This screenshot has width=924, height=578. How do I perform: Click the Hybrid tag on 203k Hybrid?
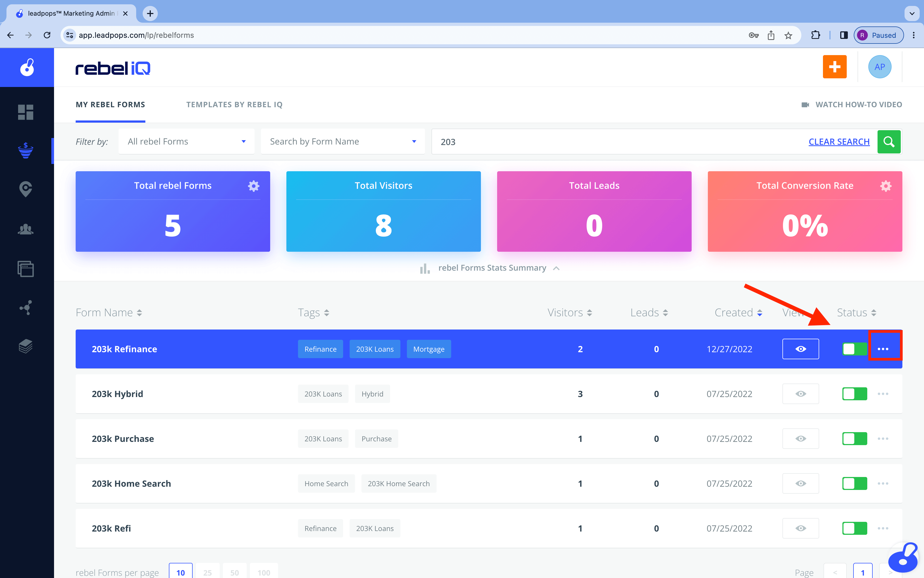point(372,394)
